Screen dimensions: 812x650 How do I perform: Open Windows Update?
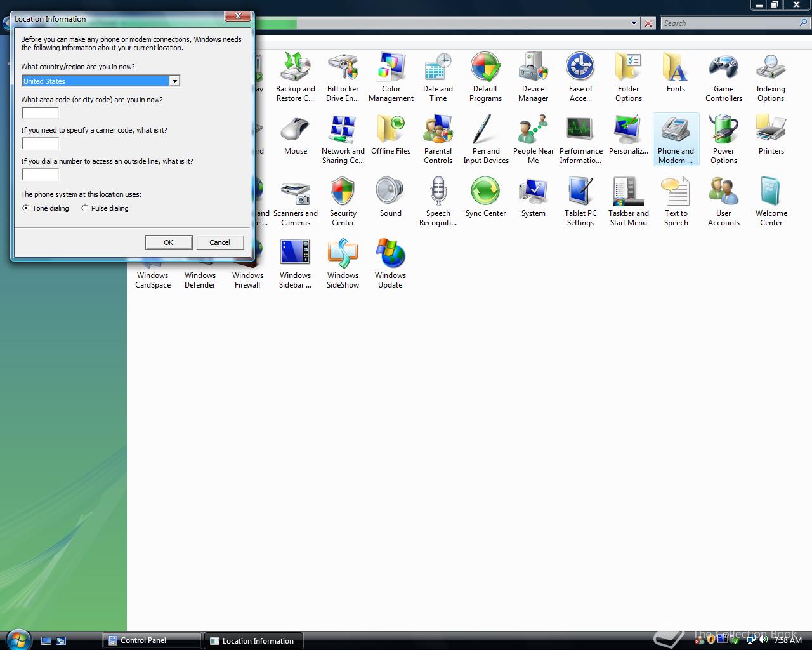391,264
